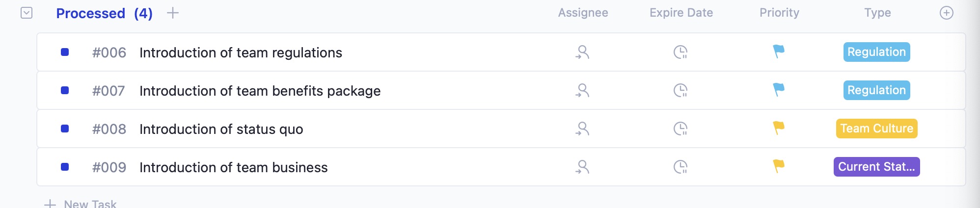This screenshot has width=980, height=208.
Task: Click the Expire Date column header
Action: coord(681,13)
